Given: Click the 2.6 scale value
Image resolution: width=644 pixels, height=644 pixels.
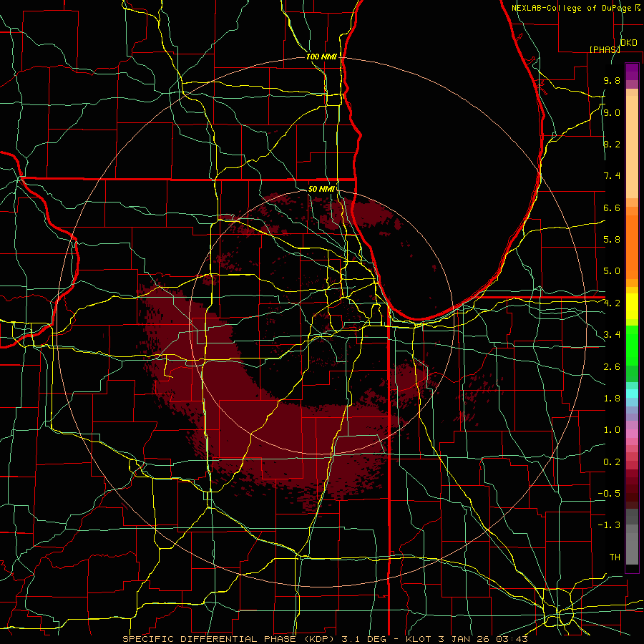Looking at the screenshot, I should click(x=612, y=367).
